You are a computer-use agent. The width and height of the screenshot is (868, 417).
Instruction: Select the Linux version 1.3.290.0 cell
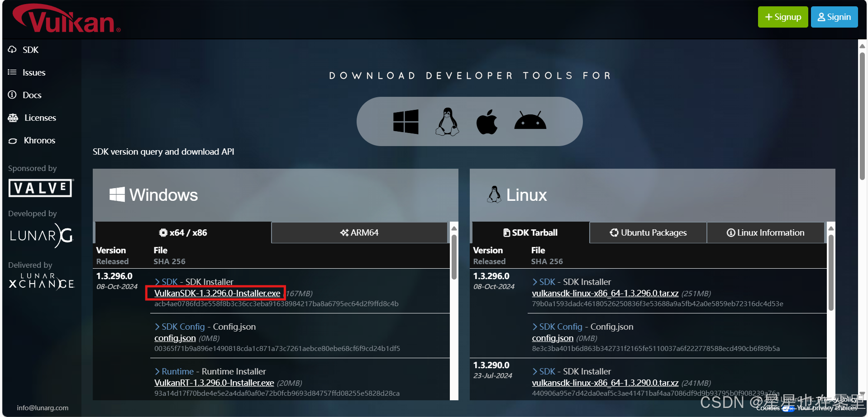[491, 365]
